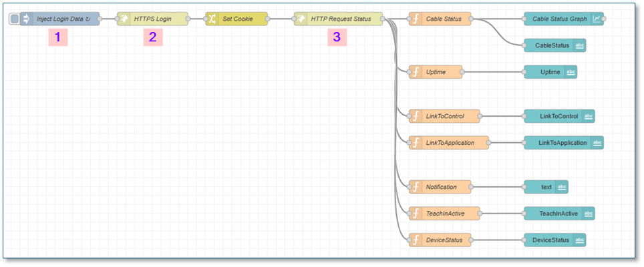Select the Cable Status function node
644x267 pixels.
click(440, 19)
